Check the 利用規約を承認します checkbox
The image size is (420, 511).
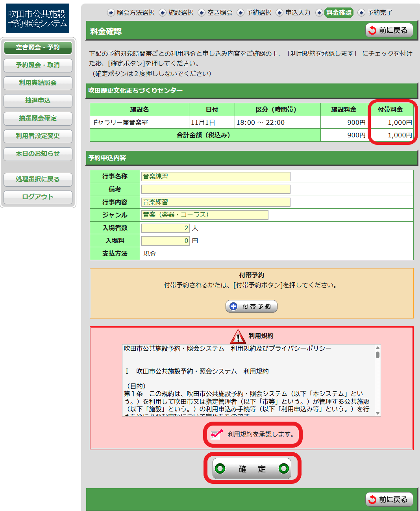[x=216, y=435]
